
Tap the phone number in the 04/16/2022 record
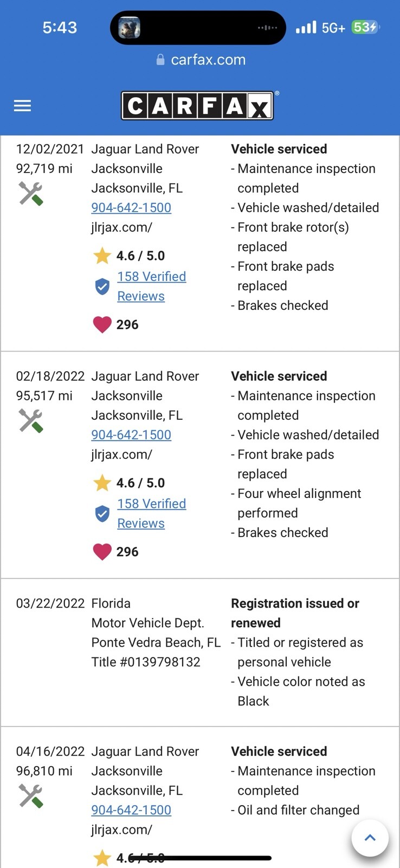(131, 810)
